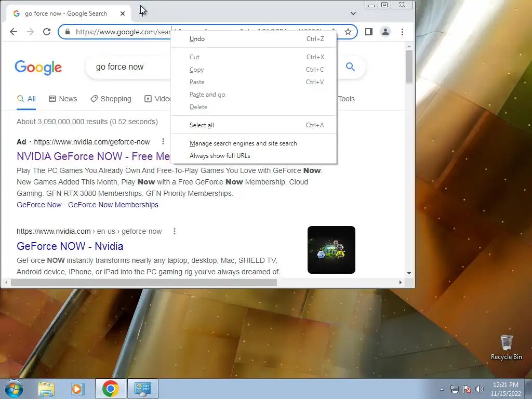
Task: Click the scroll left arrow
Action: pos(6,282)
